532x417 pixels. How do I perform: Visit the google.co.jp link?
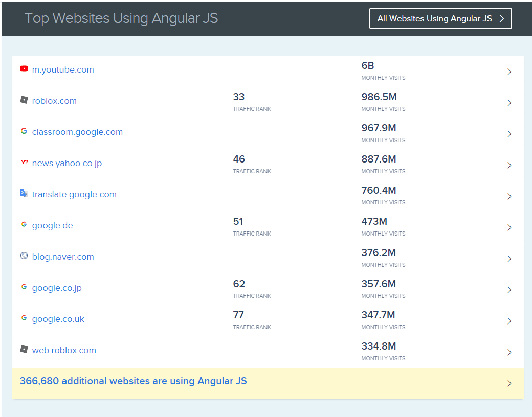(57, 288)
